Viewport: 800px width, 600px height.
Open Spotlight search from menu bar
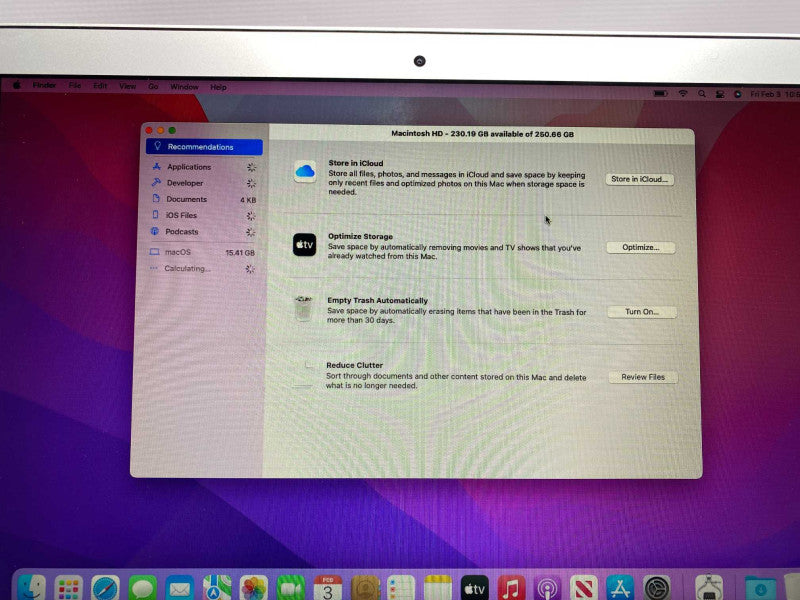coord(702,94)
